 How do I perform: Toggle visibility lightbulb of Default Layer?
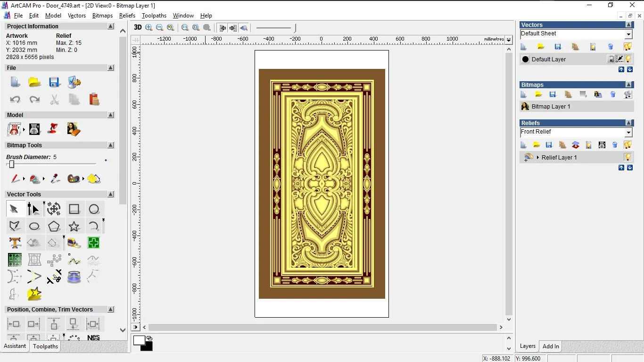pos(628,59)
